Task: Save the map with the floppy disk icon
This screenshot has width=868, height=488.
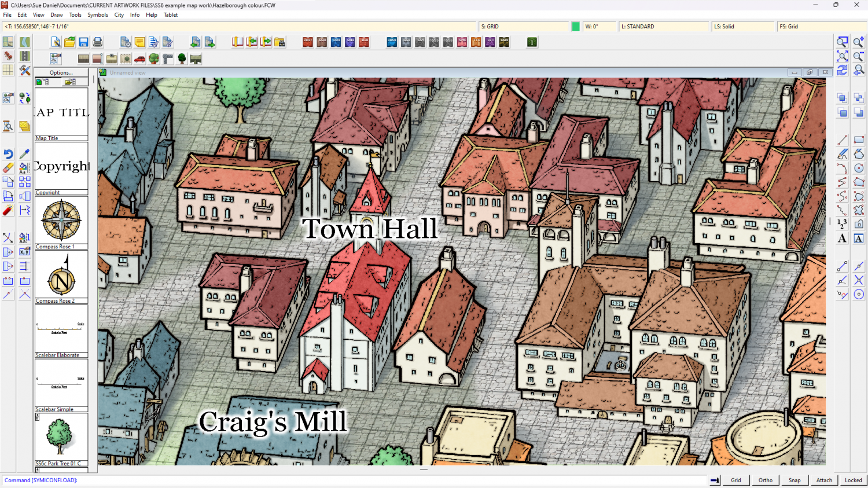Action: pos(83,42)
